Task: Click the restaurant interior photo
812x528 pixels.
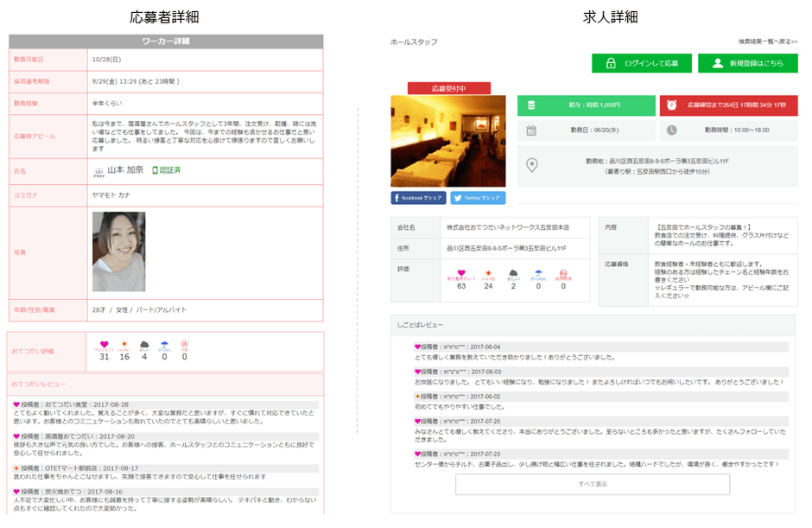Action: pos(448,141)
